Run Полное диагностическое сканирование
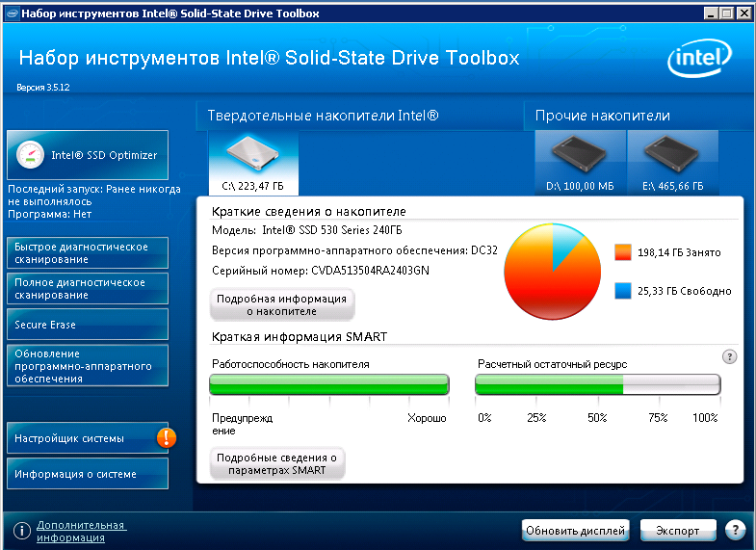This screenshot has width=756, height=550. 88,288
